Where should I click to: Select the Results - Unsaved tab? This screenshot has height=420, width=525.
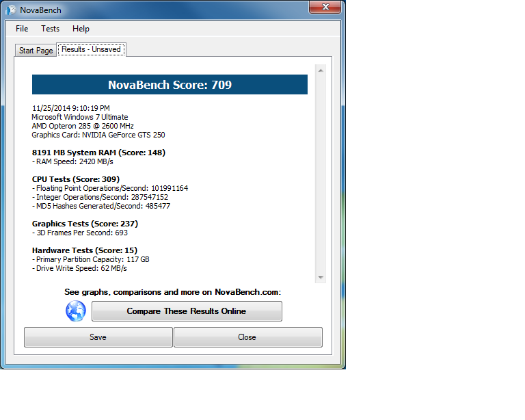[91, 49]
